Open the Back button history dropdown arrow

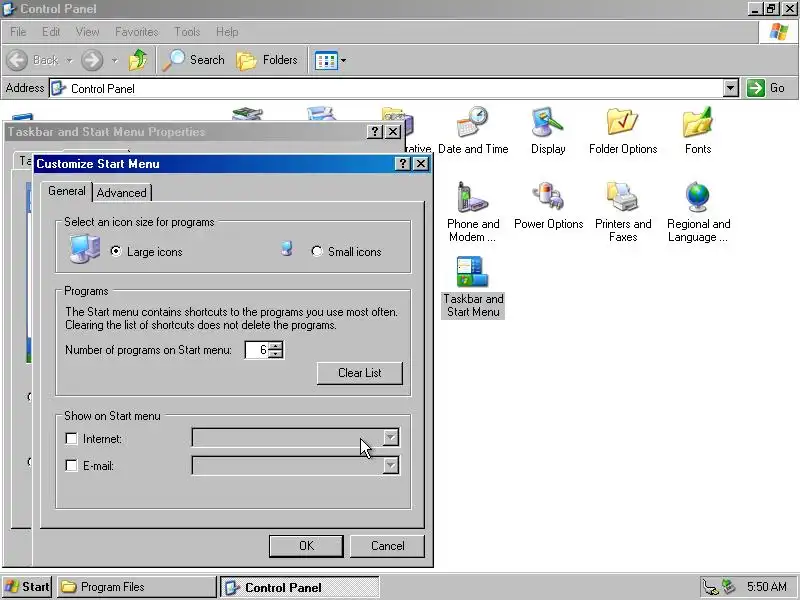pos(69,60)
